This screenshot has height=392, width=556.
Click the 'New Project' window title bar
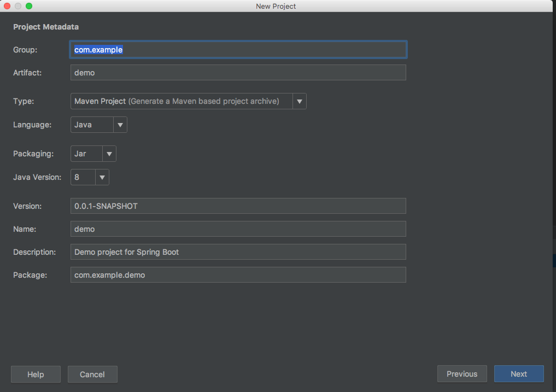click(276, 6)
